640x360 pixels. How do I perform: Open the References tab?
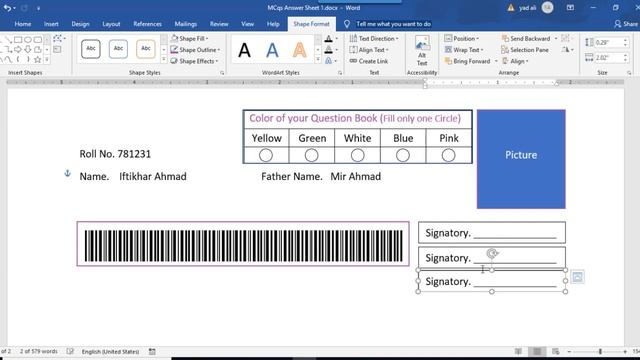point(147,24)
